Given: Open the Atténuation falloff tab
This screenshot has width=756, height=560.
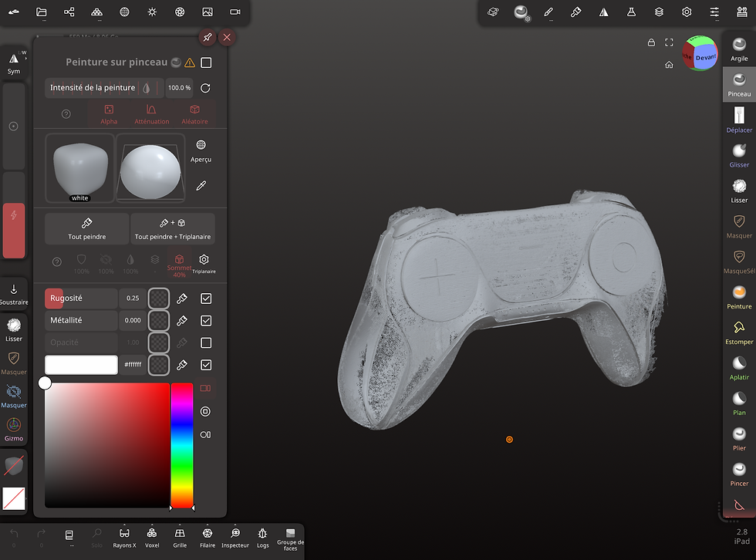Looking at the screenshot, I should coord(151,114).
